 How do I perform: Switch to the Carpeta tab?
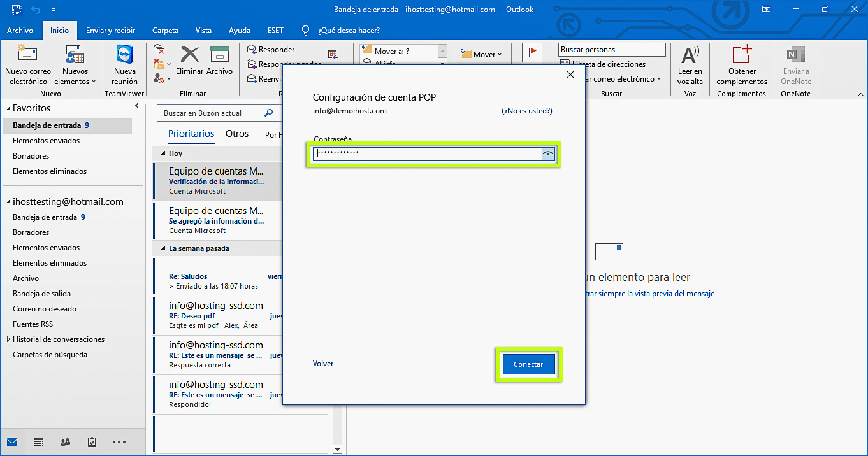tap(166, 31)
